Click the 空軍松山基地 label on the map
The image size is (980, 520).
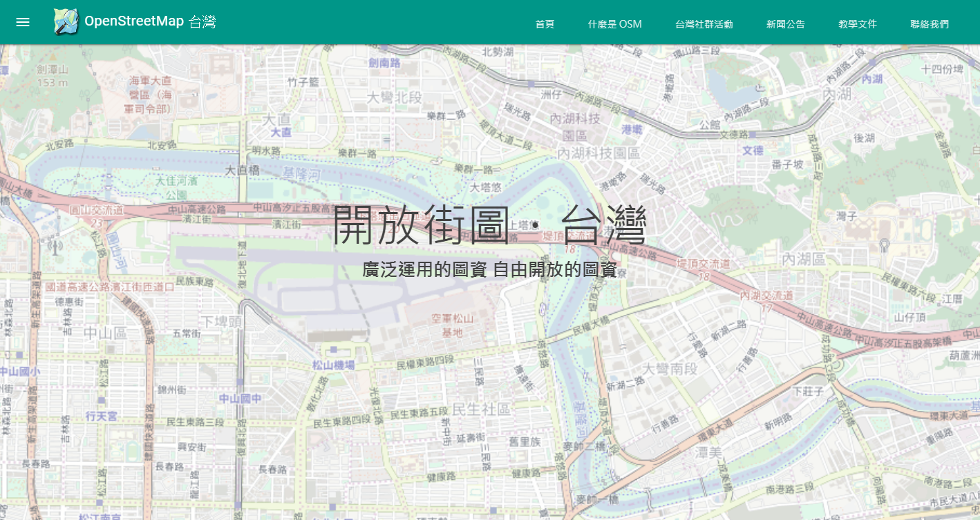coord(453,325)
